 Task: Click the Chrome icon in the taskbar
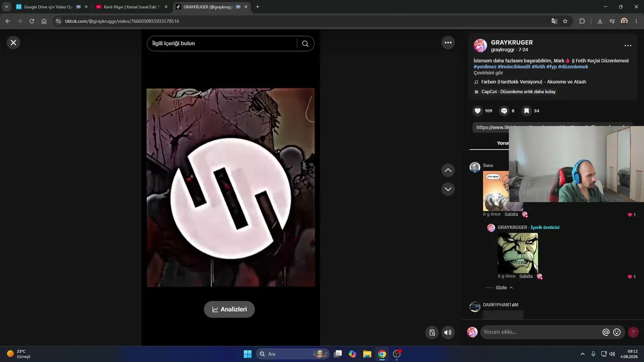(382, 354)
